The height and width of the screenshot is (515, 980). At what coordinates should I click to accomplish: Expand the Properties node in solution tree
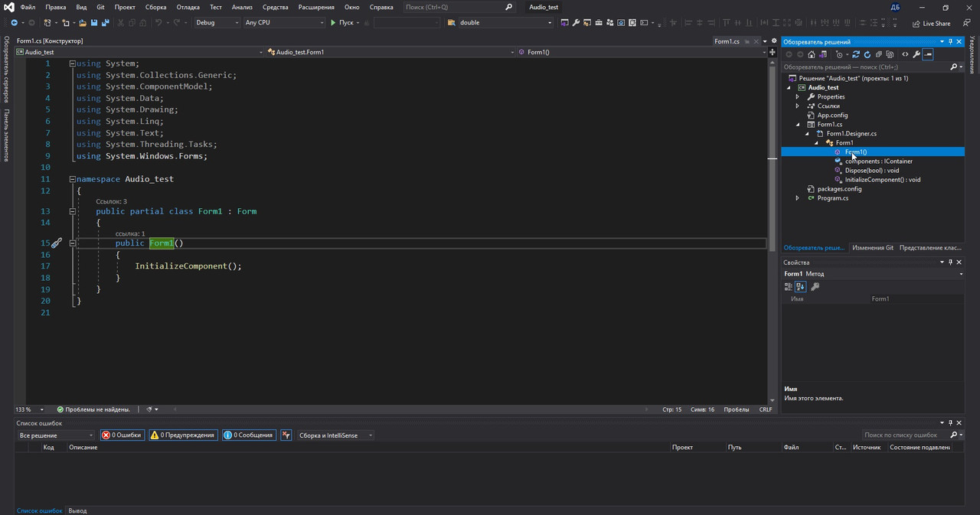pyautogui.click(x=798, y=96)
